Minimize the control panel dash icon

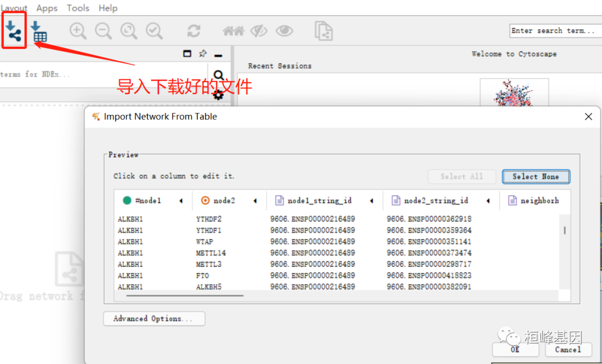click(x=218, y=56)
